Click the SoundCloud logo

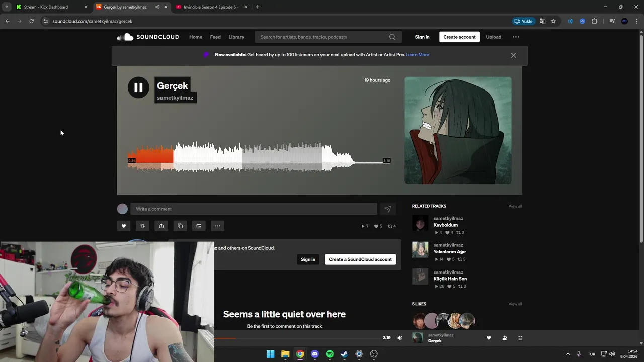click(148, 37)
